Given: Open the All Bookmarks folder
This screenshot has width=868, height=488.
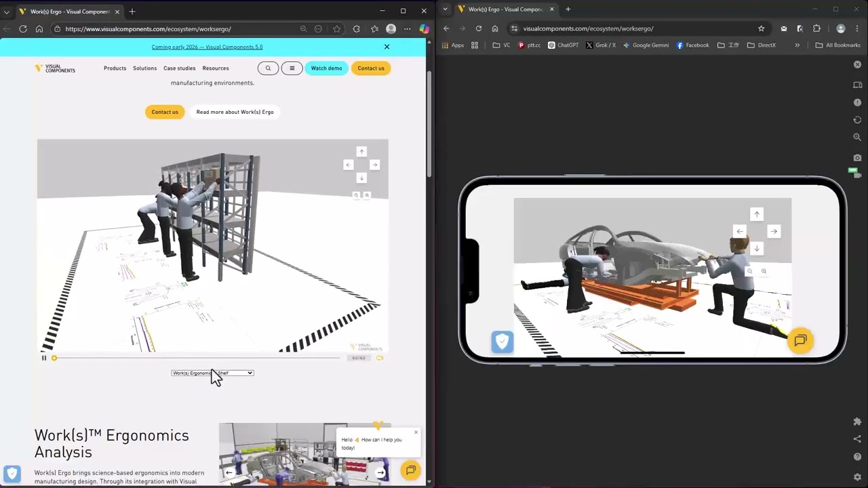Looking at the screenshot, I should [x=838, y=45].
